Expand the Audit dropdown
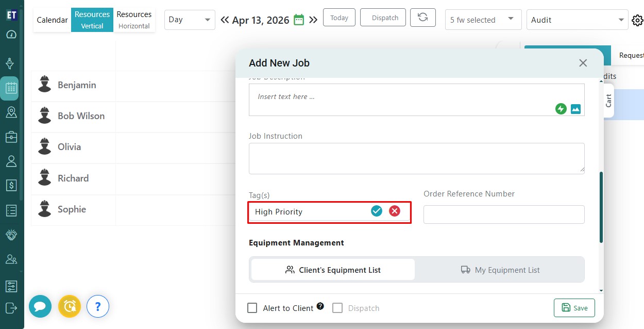644x329 pixels. tap(577, 20)
